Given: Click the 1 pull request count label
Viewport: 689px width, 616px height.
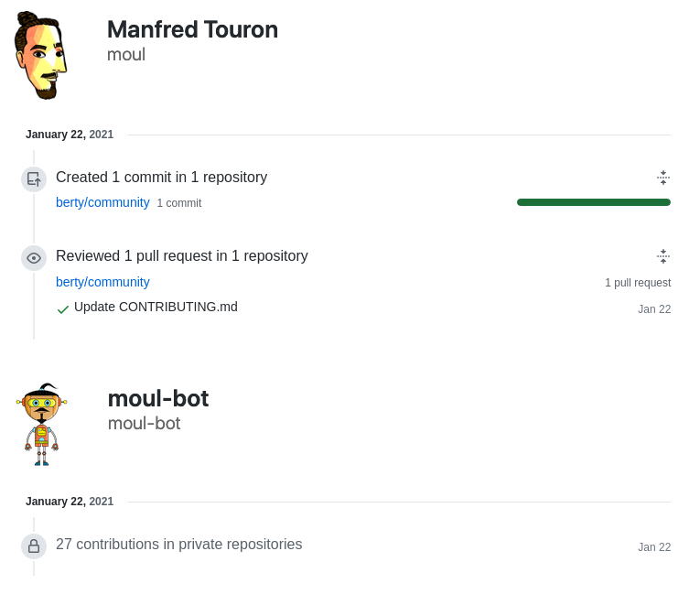Looking at the screenshot, I should pyautogui.click(x=638, y=283).
